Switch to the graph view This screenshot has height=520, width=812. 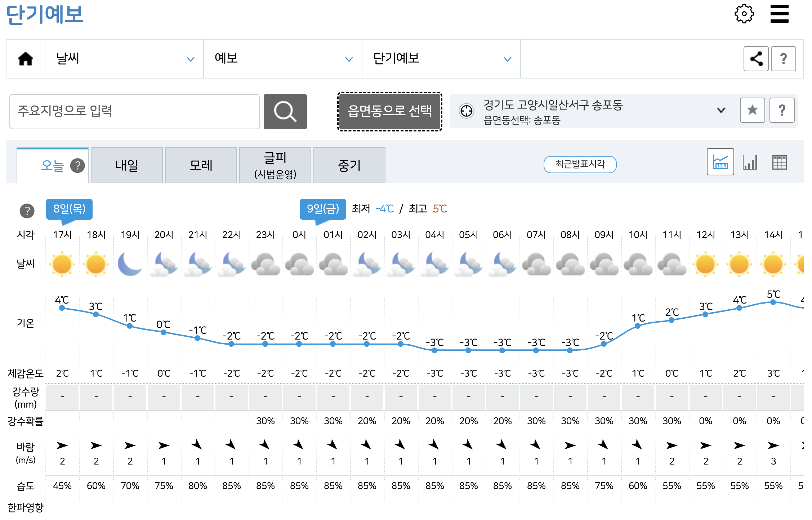720,163
